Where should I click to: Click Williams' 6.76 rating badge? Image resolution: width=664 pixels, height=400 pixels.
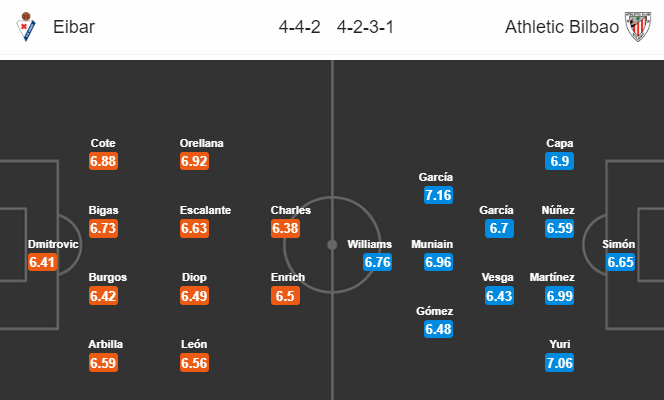pos(377,262)
